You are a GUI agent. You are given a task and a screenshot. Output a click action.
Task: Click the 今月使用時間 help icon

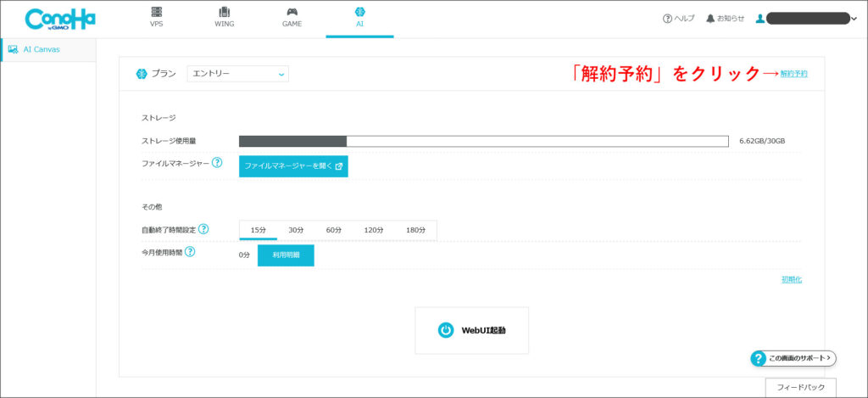coord(190,252)
